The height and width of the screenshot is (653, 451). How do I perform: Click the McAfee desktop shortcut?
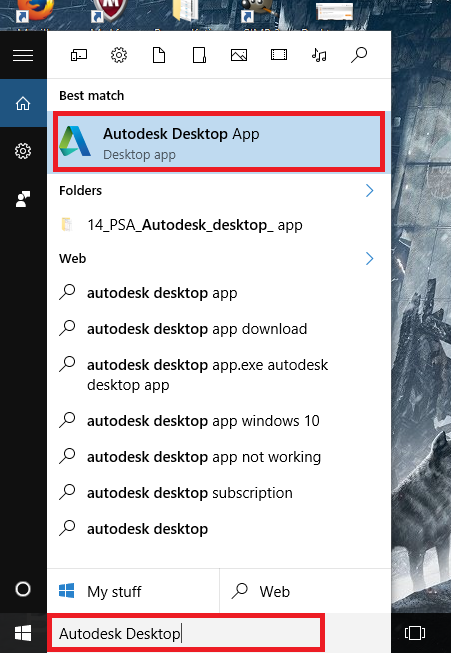tap(109, 11)
